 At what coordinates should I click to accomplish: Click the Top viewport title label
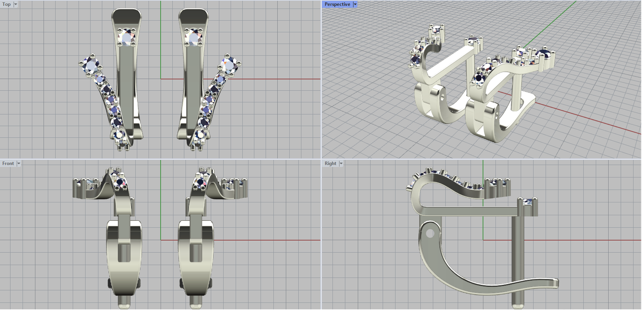coord(6,4)
